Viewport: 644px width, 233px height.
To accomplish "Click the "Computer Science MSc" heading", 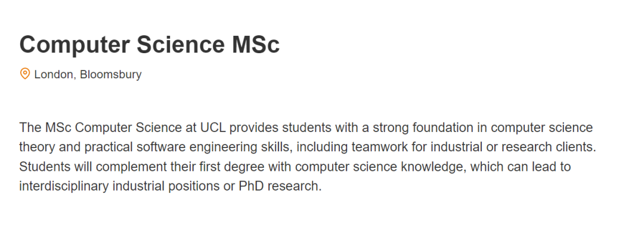I will pyautogui.click(x=150, y=44).
